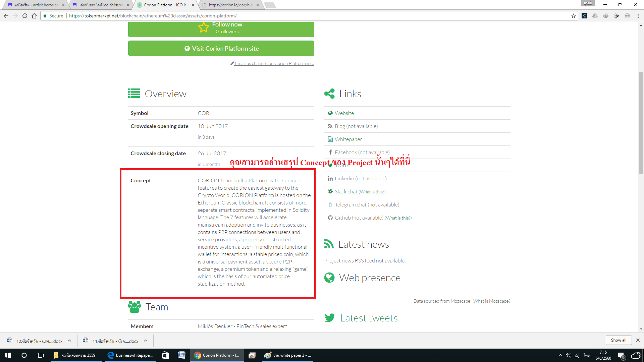Click Visit Corion Platform site button

coord(221,48)
